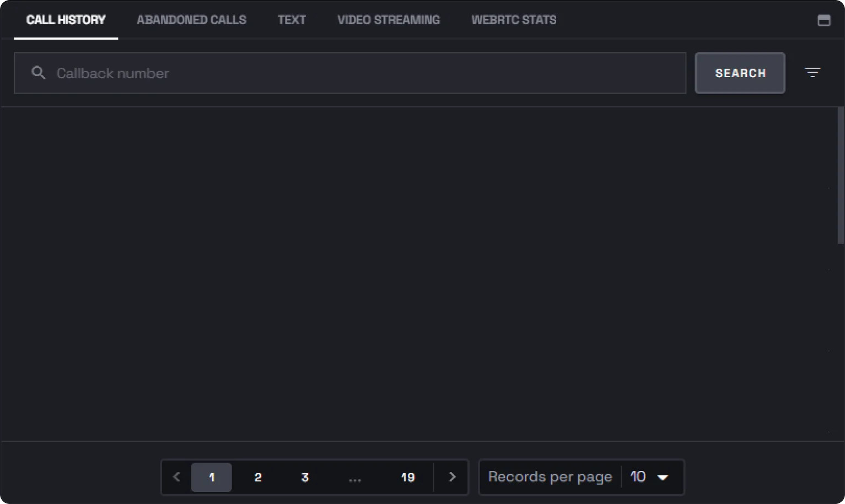Show the WebRTC Stats tab
This screenshot has width=845, height=504.
point(514,20)
